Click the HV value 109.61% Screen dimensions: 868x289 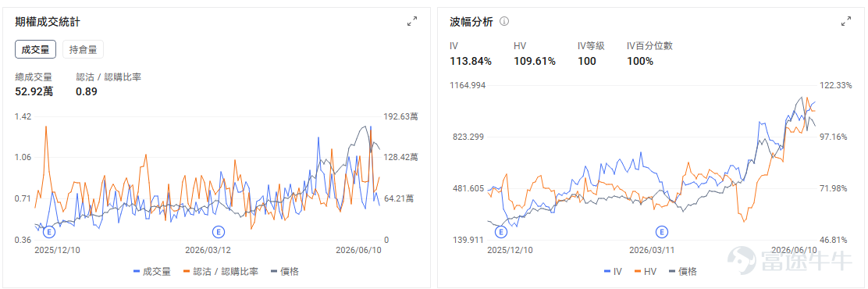point(535,61)
